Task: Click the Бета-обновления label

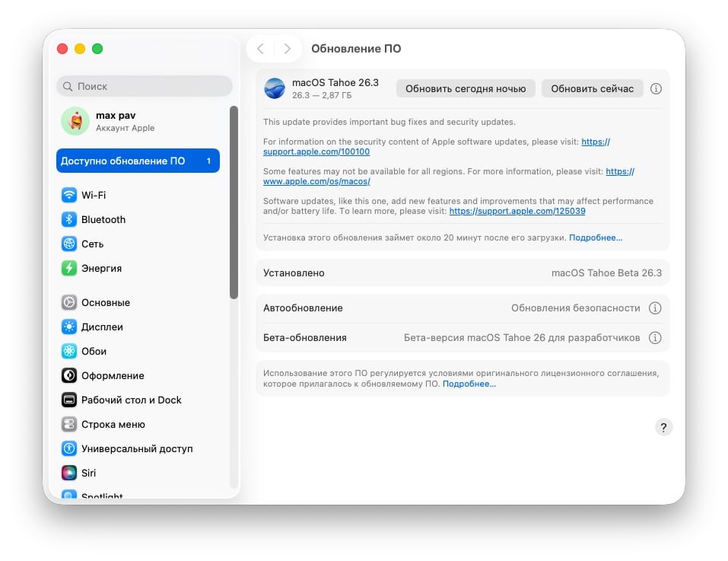Action: [x=305, y=338]
